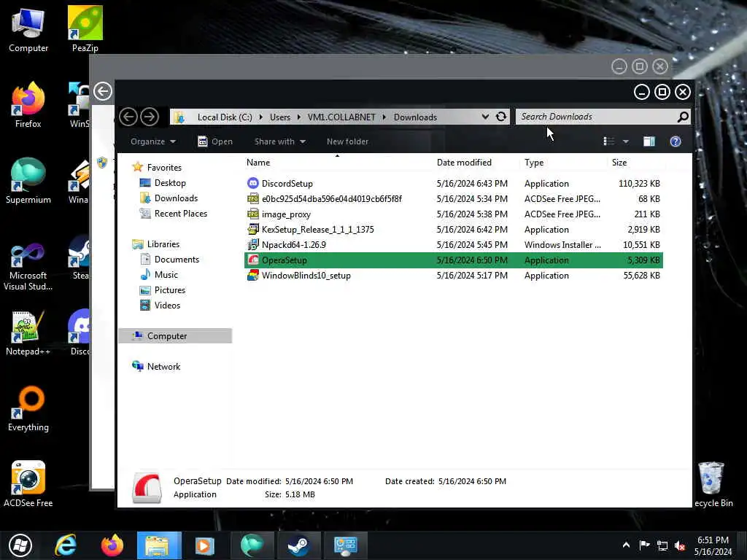Open PeaZip desktop shortcut
Image resolution: width=747 pixels, height=560 pixels.
click(x=85, y=28)
